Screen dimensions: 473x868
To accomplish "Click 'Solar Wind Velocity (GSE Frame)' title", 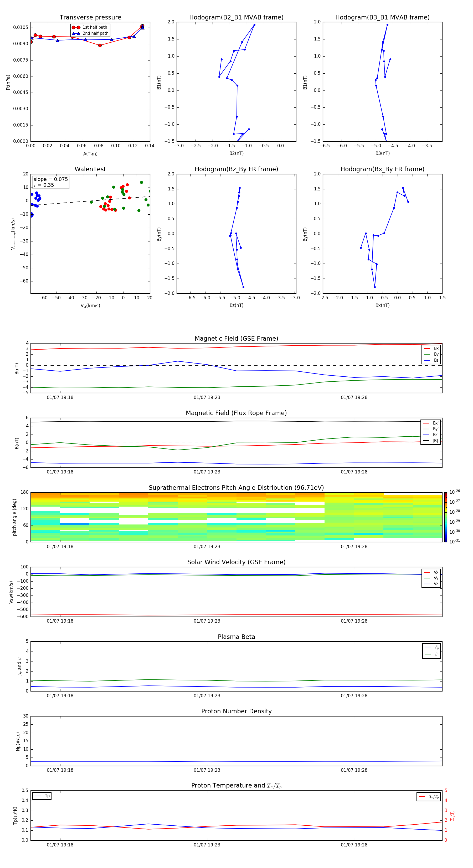I will point(236,562).
